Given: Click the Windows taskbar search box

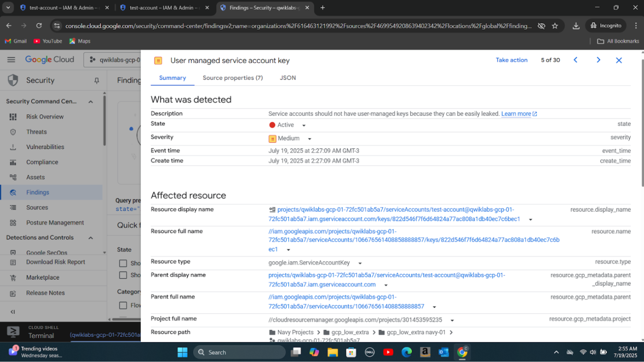Looking at the screenshot, I should tap(239, 352).
